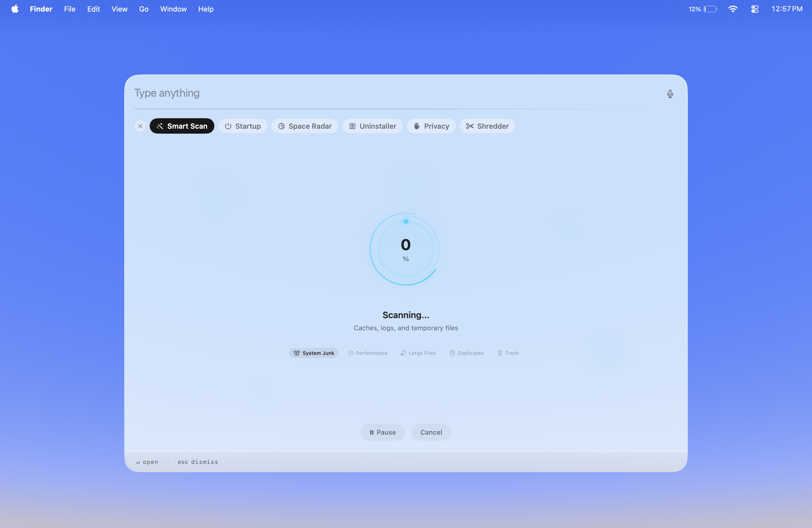
Task: Open the Finder menu
Action: coord(41,9)
